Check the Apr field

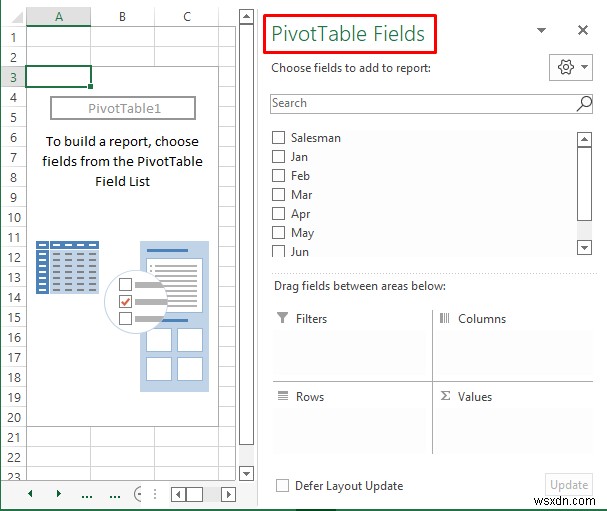point(278,213)
